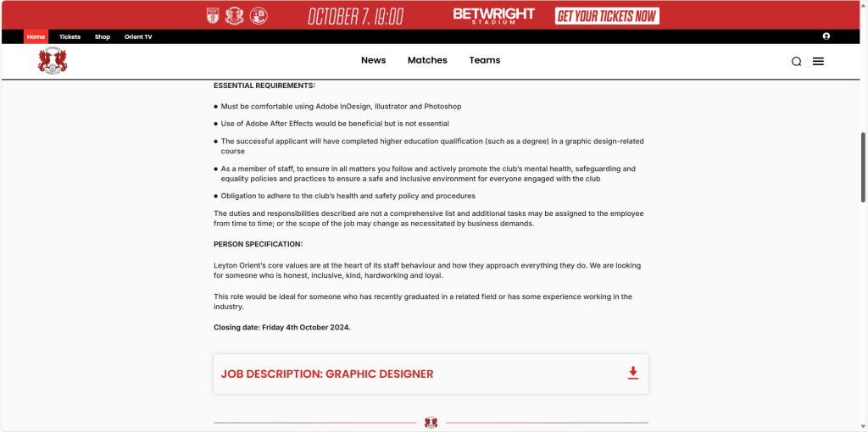Screen dimensions: 868x432
Task: Click the Leyton Orient crest in top banner
Action: (x=236, y=16)
